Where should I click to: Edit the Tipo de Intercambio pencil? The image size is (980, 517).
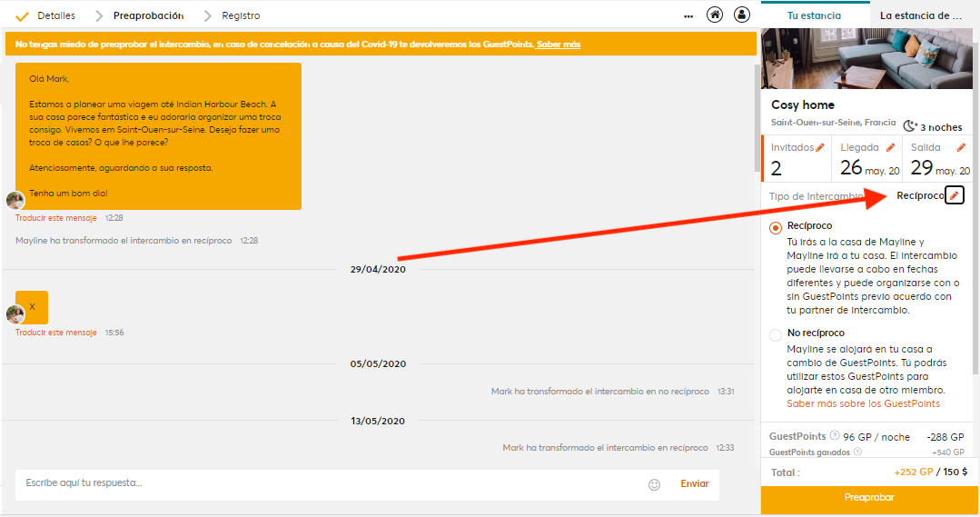coord(955,195)
